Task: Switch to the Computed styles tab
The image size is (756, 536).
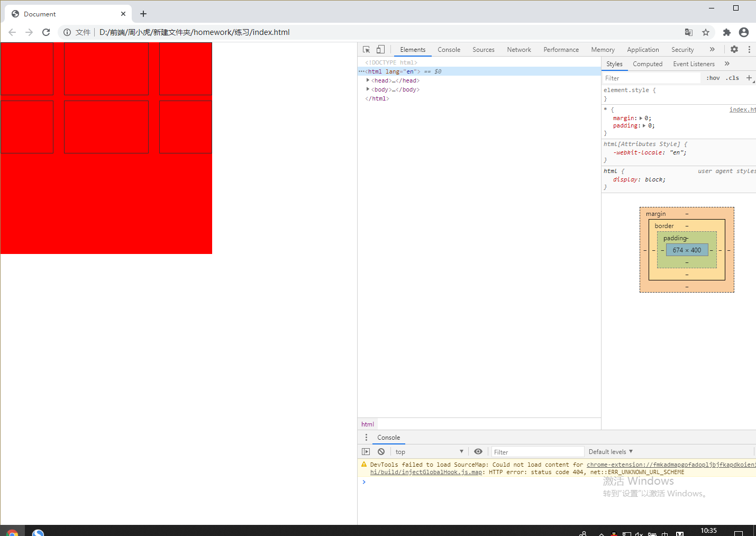Action: tap(648, 63)
